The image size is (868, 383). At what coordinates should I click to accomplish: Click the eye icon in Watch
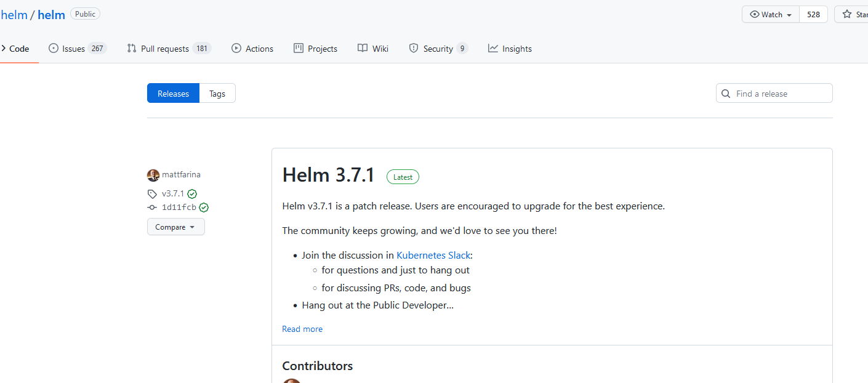[755, 14]
